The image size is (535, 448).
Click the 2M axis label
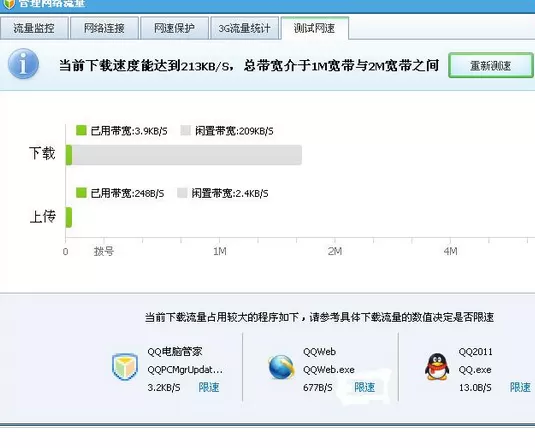pos(335,251)
